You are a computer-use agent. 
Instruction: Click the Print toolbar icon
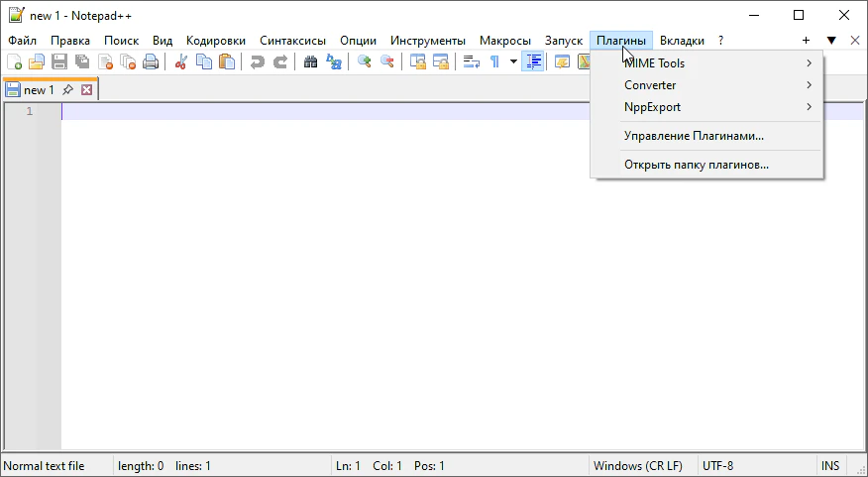point(151,61)
